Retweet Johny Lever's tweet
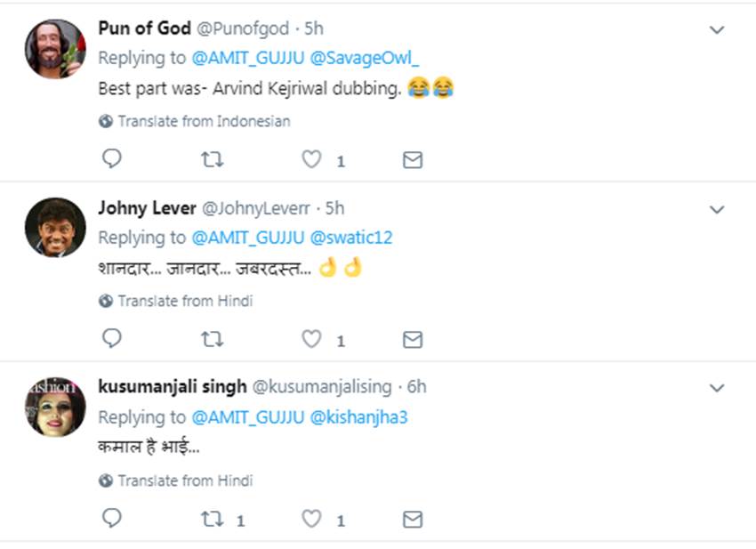The height and width of the screenshot is (549, 756). pyautogui.click(x=212, y=339)
